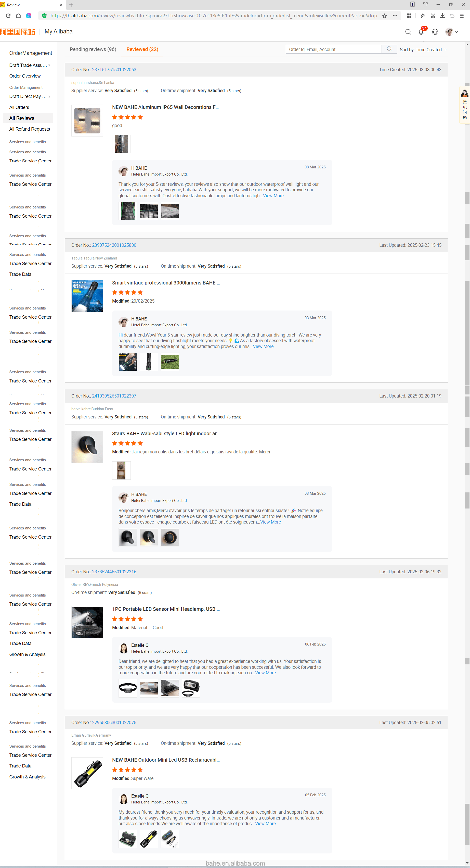Click 1PC Portable LED Sensor Mini Headlamp title
The image size is (470, 868).
coord(166,609)
